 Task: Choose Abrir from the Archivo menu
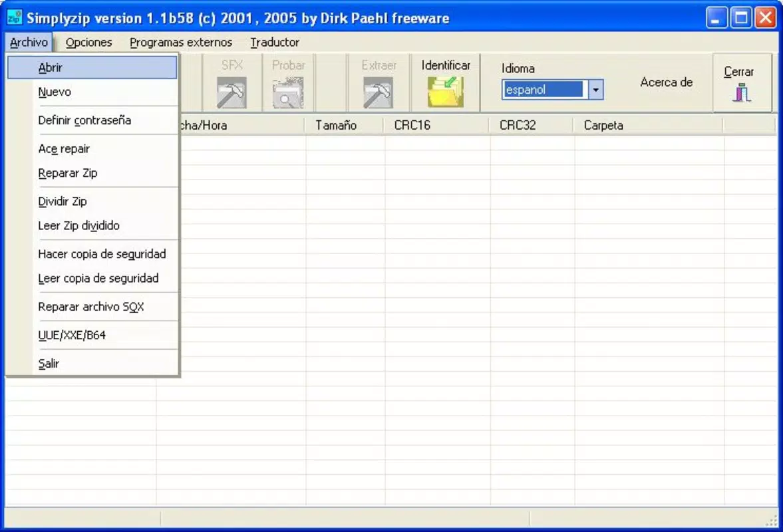click(x=92, y=67)
